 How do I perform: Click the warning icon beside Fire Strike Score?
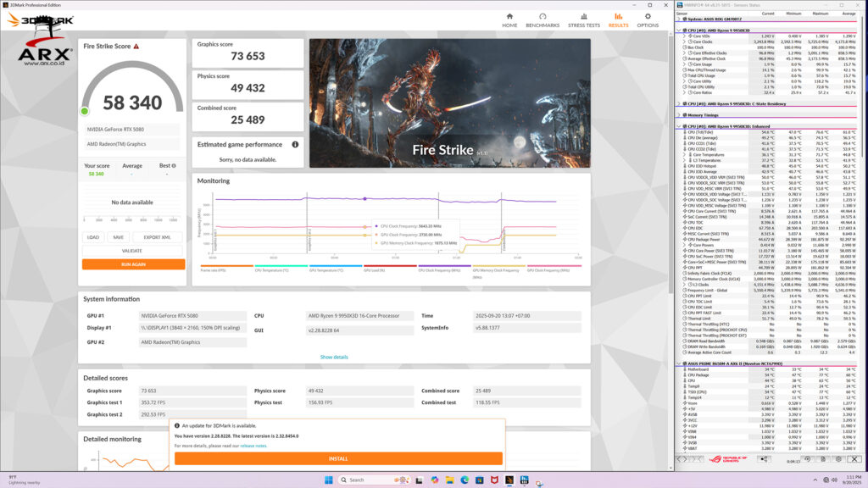pyautogui.click(x=136, y=47)
